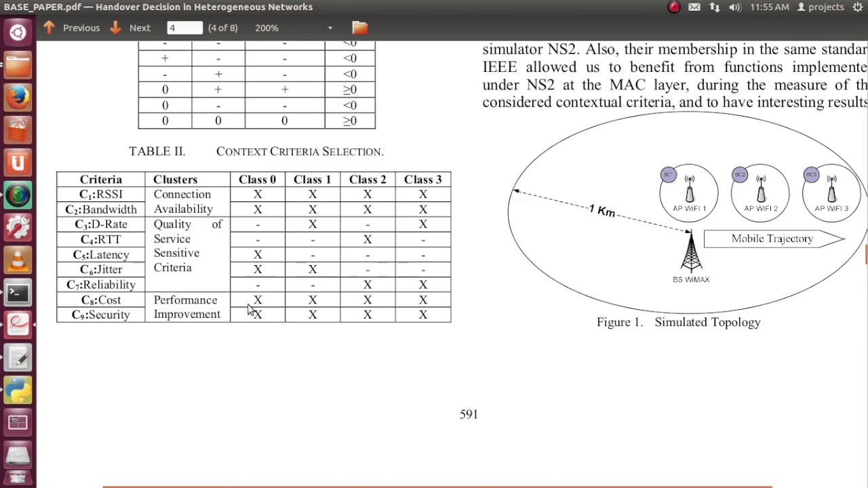868x488 pixels.
Task: Click the C8:Cost table row label
Action: pos(101,300)
